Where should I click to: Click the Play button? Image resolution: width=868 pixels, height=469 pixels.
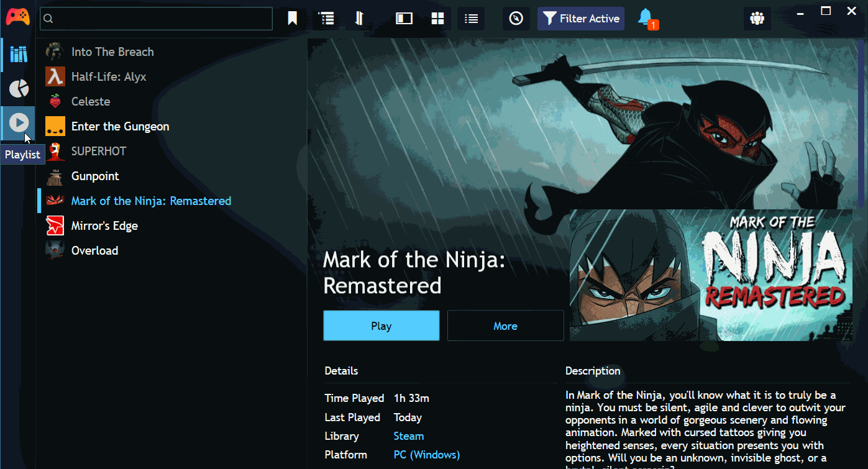pos(381,326)
